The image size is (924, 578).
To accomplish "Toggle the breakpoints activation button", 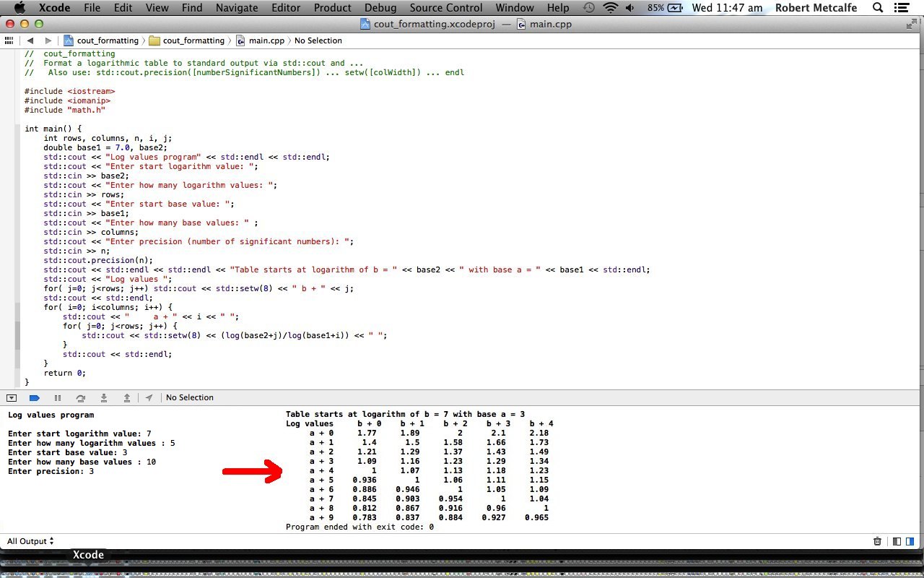I will [x=34, y=398].
